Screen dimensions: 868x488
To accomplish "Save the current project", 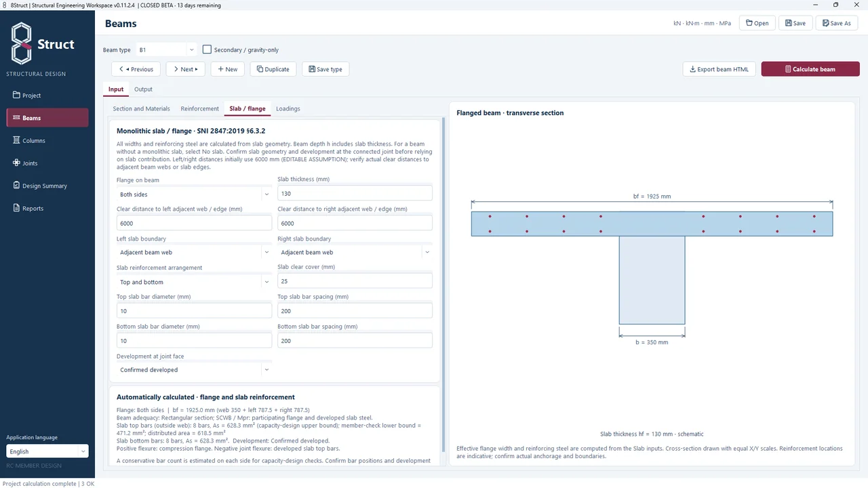I will click(x=795, y=23).
